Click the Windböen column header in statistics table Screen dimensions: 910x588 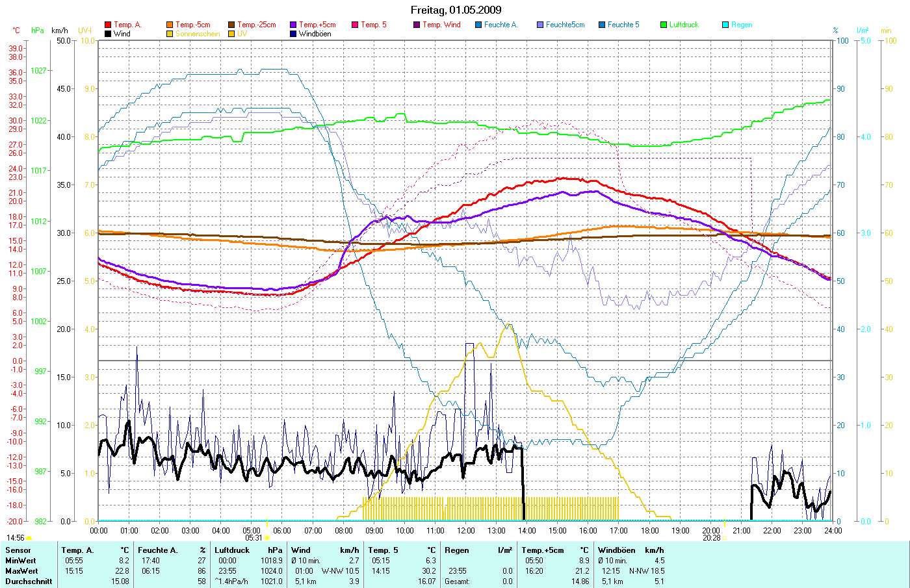(x=616, y=550)
